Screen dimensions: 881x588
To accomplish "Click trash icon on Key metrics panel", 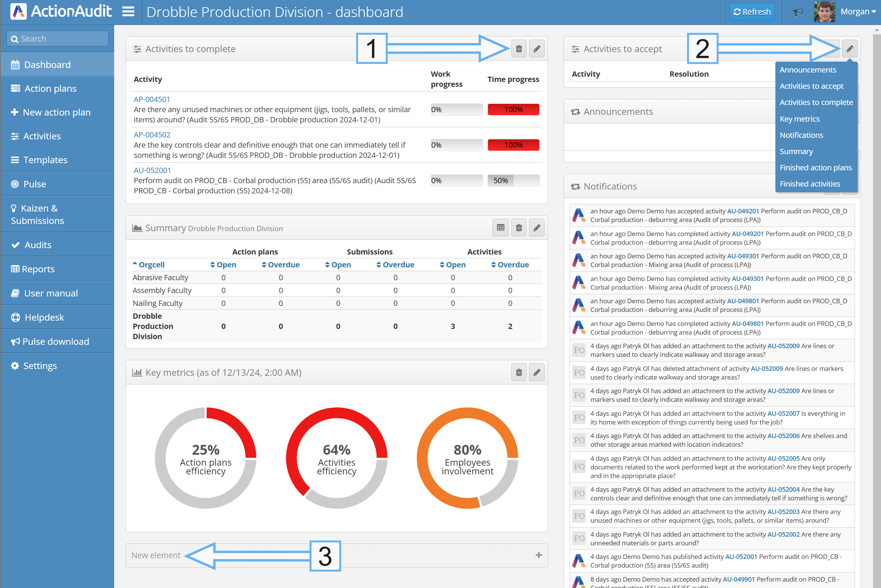I will 519,372.
